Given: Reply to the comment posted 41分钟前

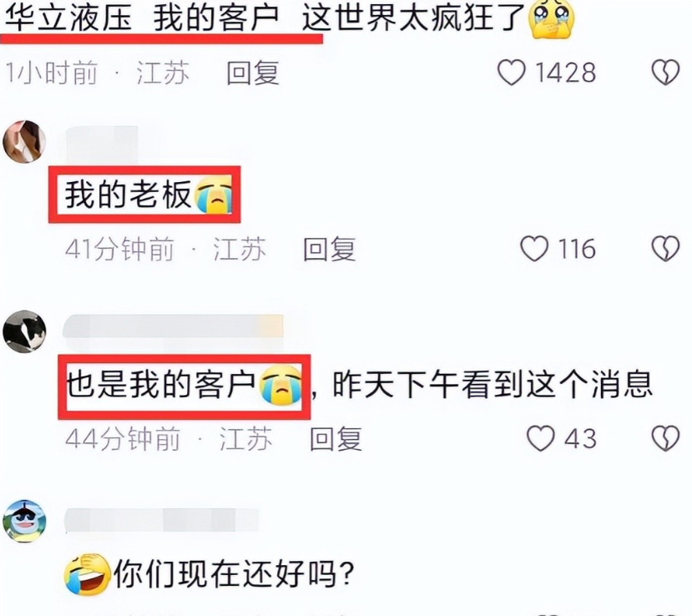Looking at the screenshot, I should pyautogui.click(x=329, y=249).
